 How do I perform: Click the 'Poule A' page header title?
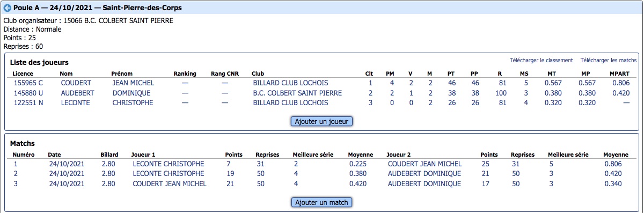point(99,8)
